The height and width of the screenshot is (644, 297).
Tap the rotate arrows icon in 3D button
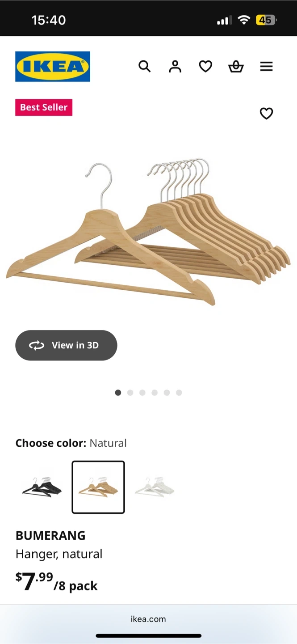37,345
